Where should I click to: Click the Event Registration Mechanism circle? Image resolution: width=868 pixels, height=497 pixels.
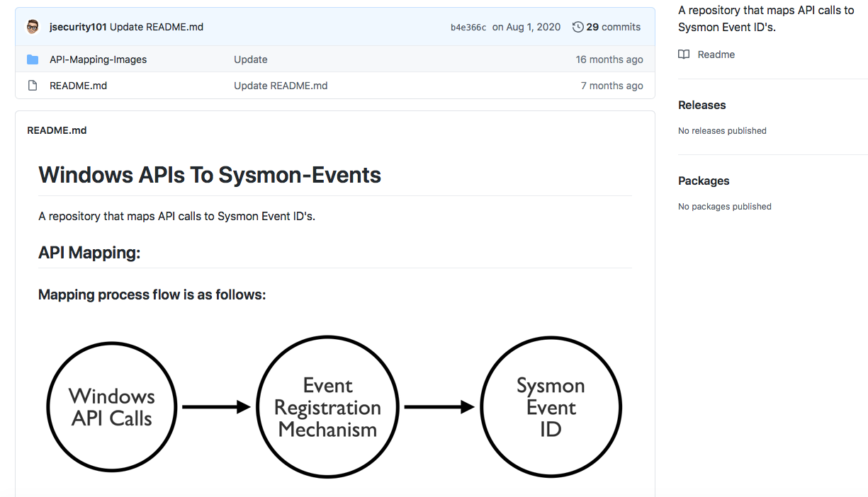click(327, 407)
